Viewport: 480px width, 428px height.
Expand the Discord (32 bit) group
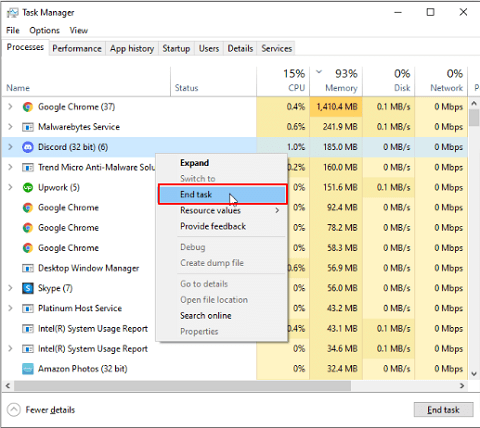click(x=10, y=147)
